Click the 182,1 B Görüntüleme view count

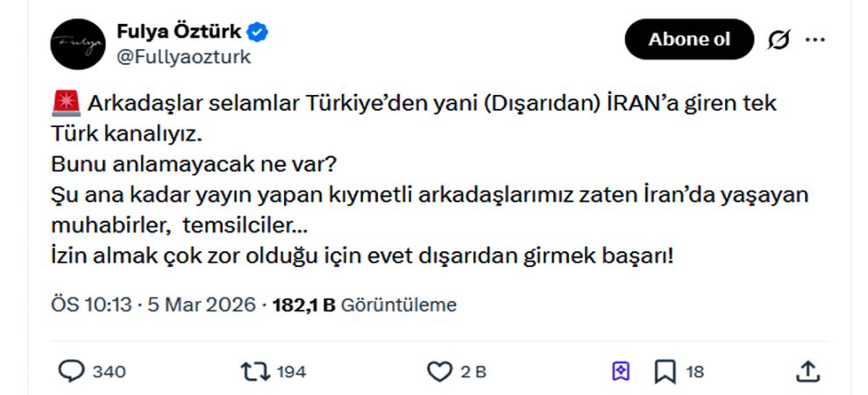[365, 305]
